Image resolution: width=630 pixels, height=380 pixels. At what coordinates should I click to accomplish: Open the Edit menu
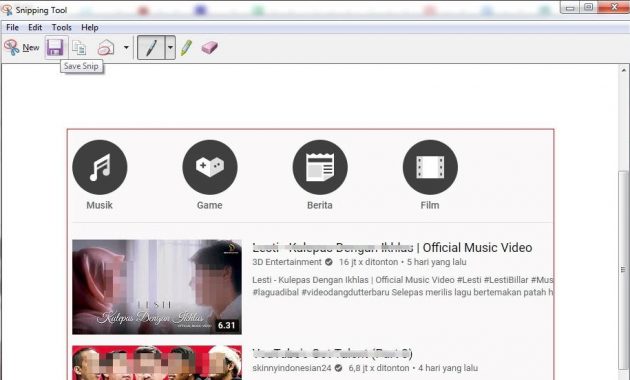click(35, 27)
